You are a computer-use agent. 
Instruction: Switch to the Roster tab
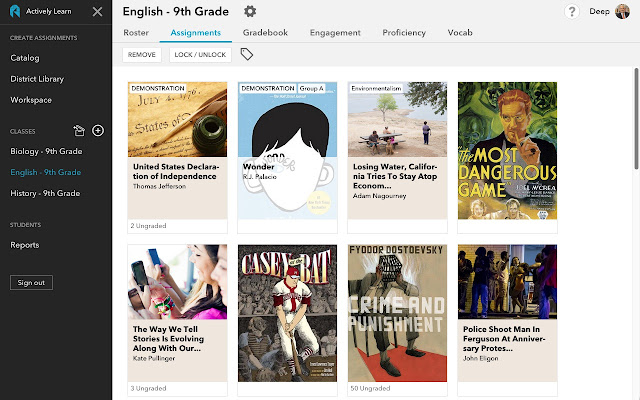click(x=136, y=33)
